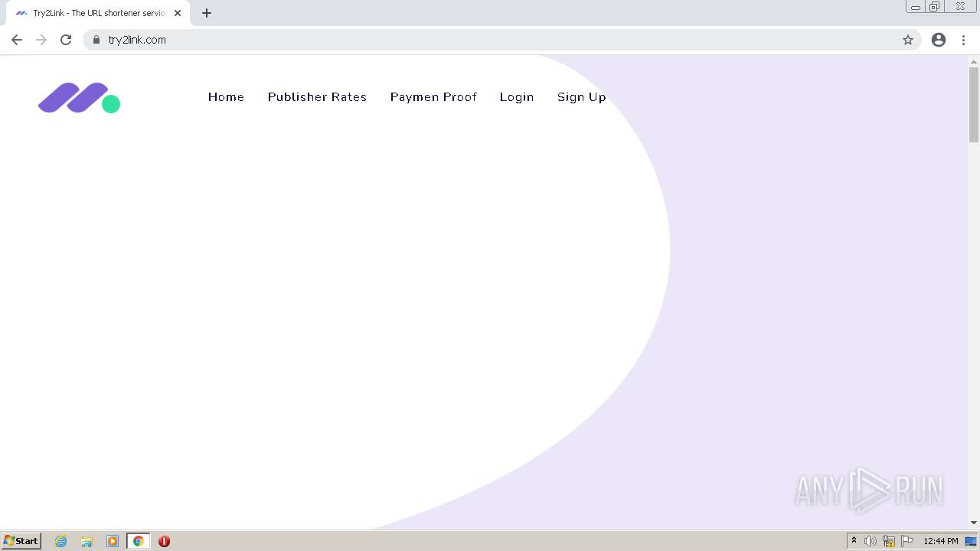980x551 pixels.
Task: Go to the Sign Up page
Action: click(581, 97)
